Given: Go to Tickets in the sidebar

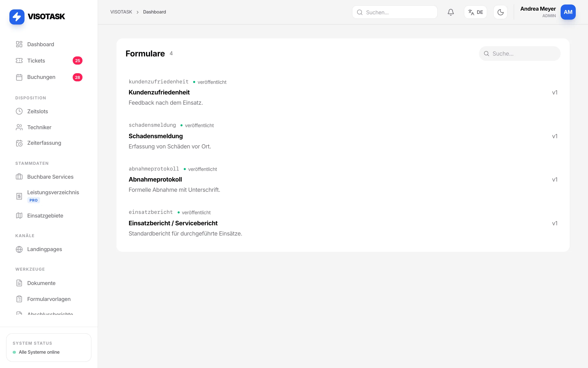Looking at the screenshot, I should (x=49, y=61).
